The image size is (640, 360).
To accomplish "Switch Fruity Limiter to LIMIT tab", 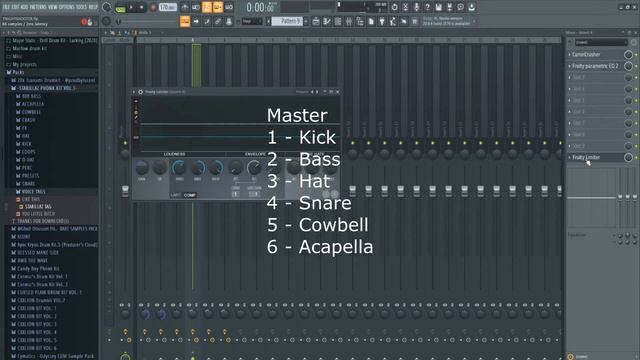I will (176, 195).
